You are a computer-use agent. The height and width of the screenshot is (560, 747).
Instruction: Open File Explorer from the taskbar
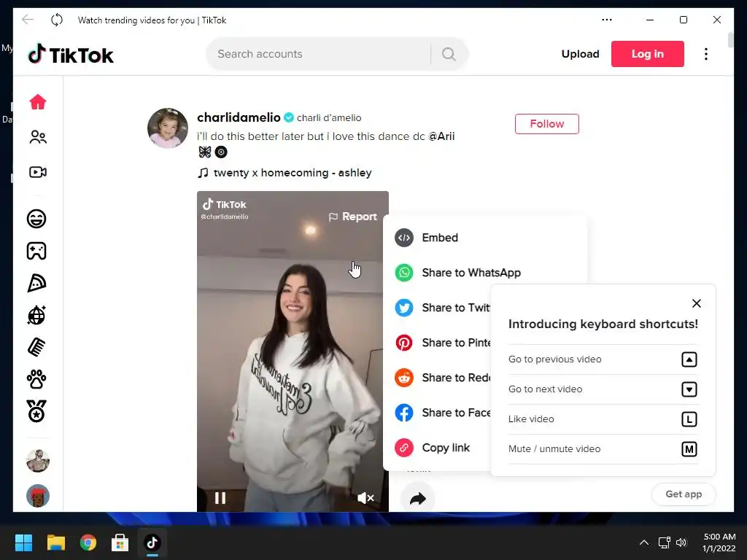pyautogui.click(x=55, y=542)
